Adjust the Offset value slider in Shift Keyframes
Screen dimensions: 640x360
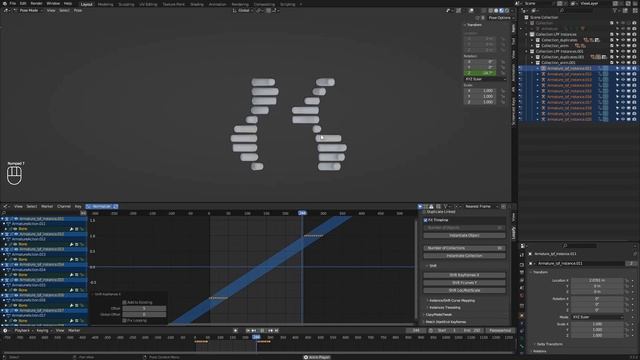144,309
